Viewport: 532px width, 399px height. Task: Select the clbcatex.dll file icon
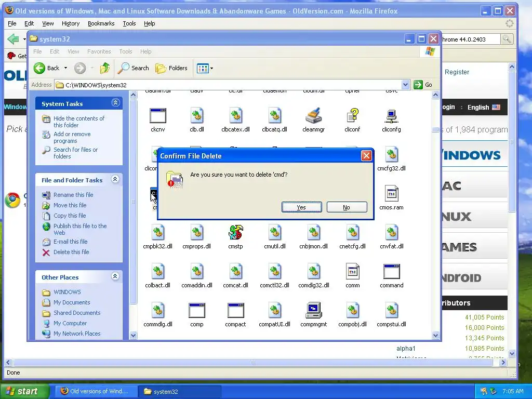(x=236, y=116)
